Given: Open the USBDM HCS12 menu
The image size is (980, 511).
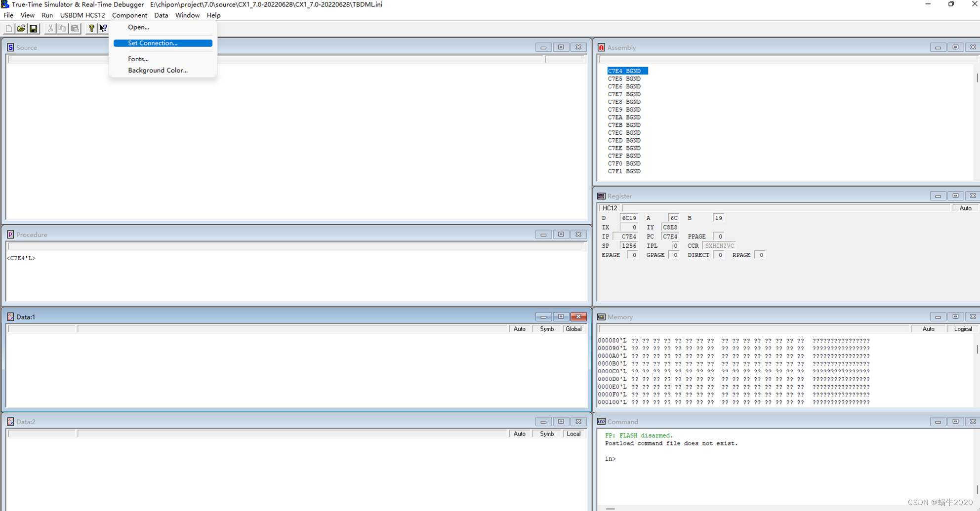Looking at the screenshot, I should (82, 15).
